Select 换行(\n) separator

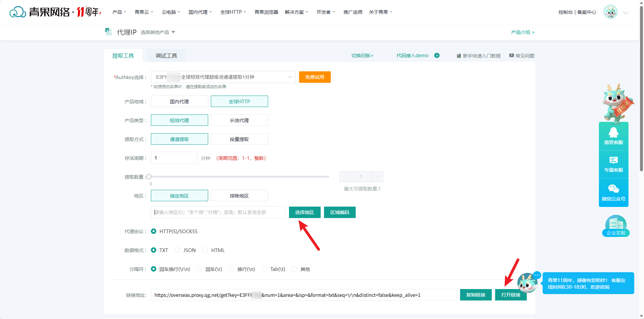pyautogui.click(x=231, y=269)
